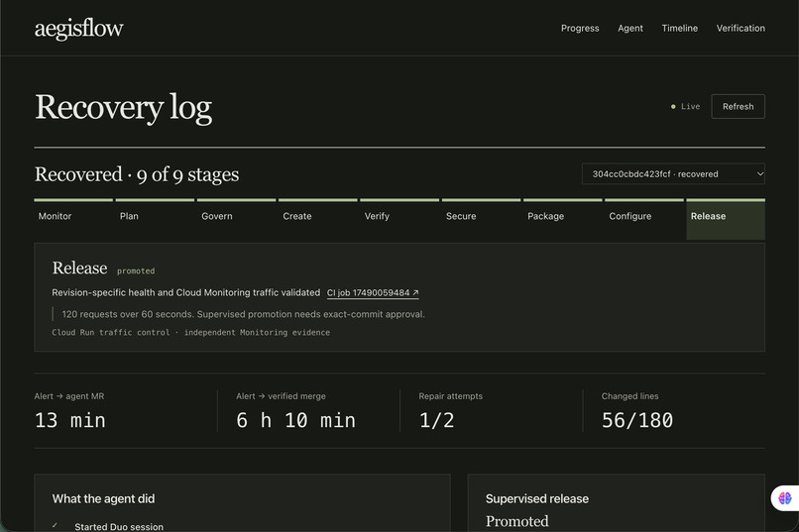Open the 304cc0cbdc423fcf recovered dropdown
Image resolution: width=799 pixels, height=532 pixels.
(x=673, y=174)
